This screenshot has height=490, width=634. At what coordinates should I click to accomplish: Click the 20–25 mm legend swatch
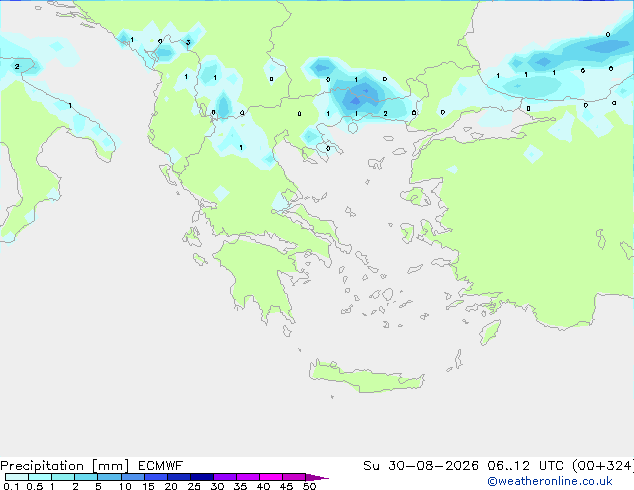(x=179, y=477)
